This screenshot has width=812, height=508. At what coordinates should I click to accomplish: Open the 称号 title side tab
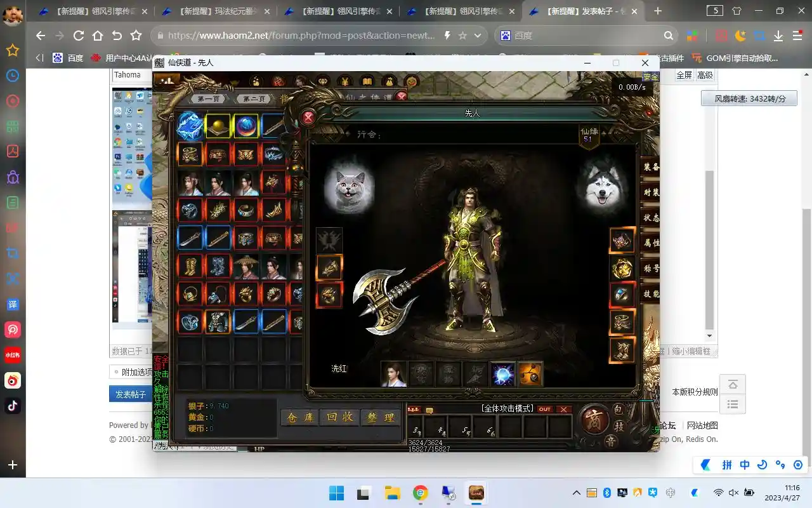651,269
